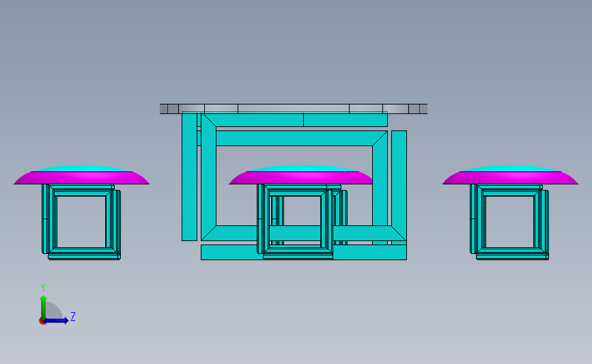Select the top cyan beam under the tabletop
Image resolution: width=592 pixels, height=364 pixels.
294,120
